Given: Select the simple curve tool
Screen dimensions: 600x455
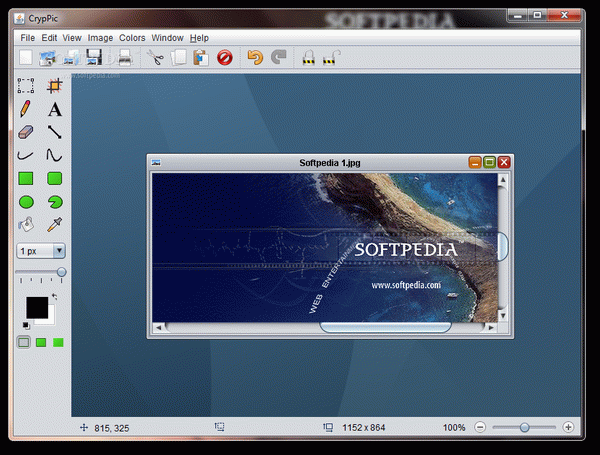Looking at the screenshot, I should [26, 155].
